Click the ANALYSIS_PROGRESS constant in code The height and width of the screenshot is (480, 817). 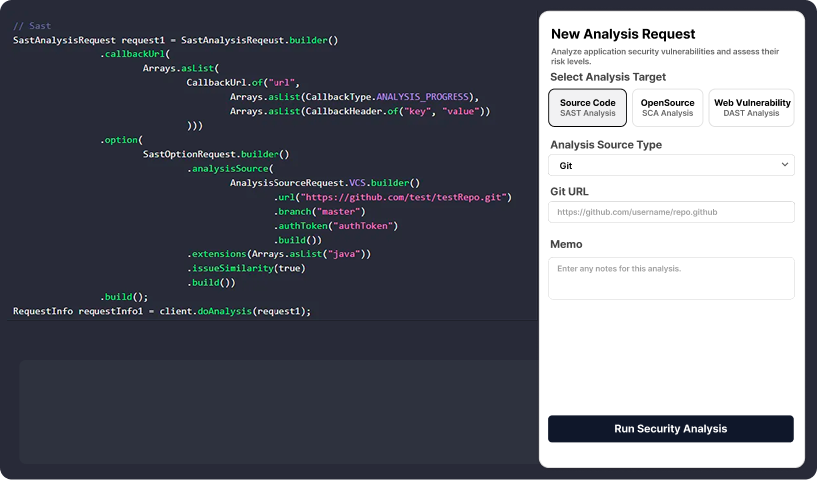(x=420, y=97)
